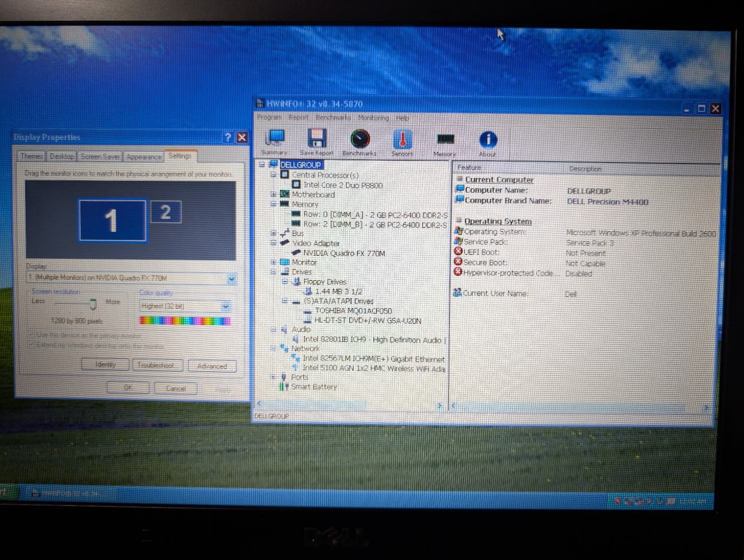
Task: Click the screen resolution slider handle
Action: click(x=93, y=304)
